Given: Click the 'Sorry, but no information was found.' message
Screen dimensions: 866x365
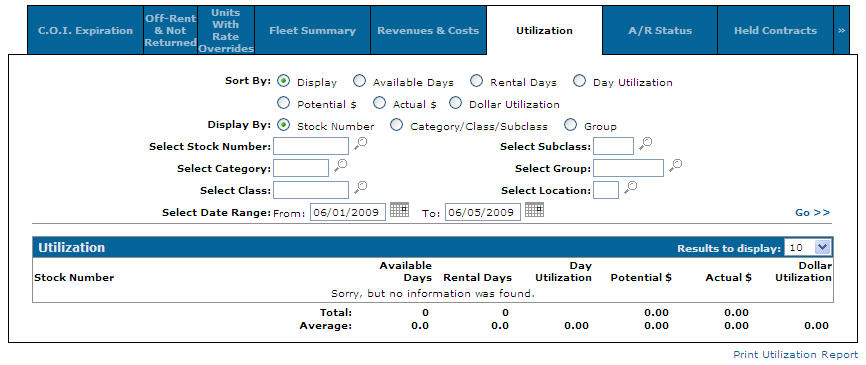Looking at the screenshot, I should (433, 293).
